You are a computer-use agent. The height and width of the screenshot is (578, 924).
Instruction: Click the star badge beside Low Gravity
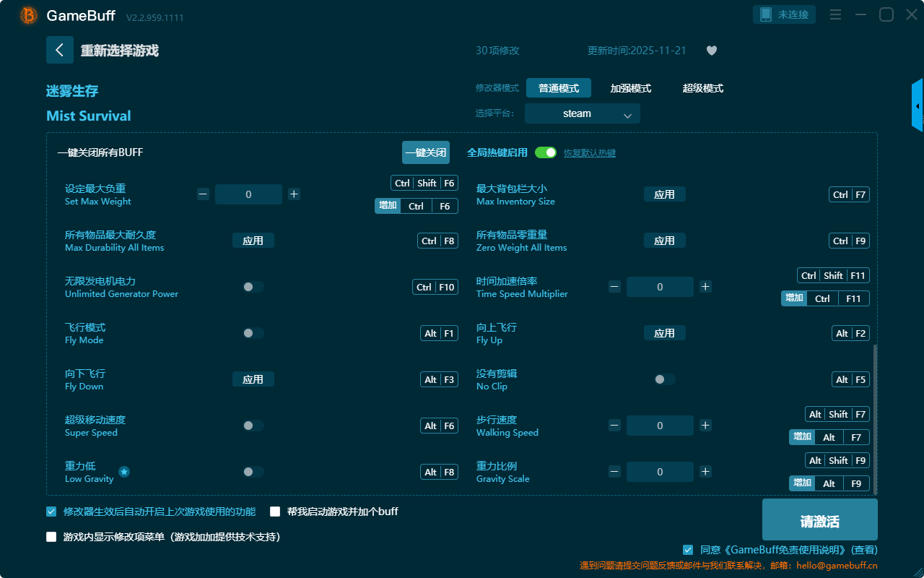pyautogui.click(x=124, y=472)
